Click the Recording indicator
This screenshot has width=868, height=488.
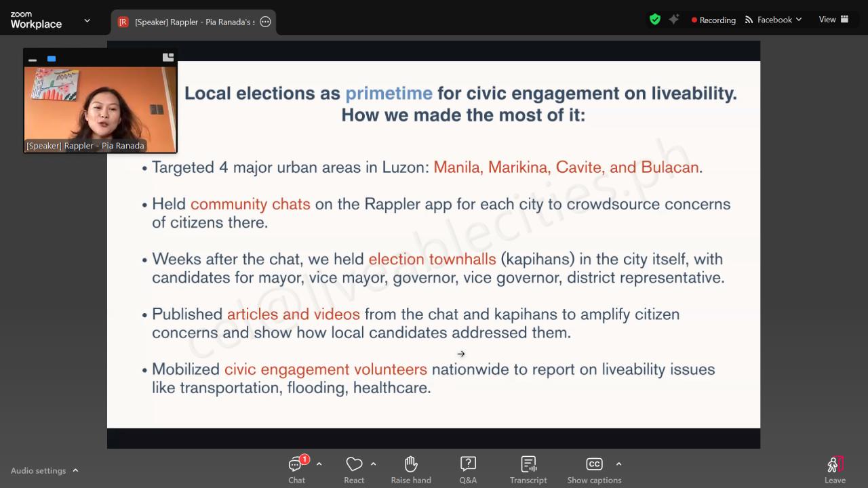coord(713,20)
